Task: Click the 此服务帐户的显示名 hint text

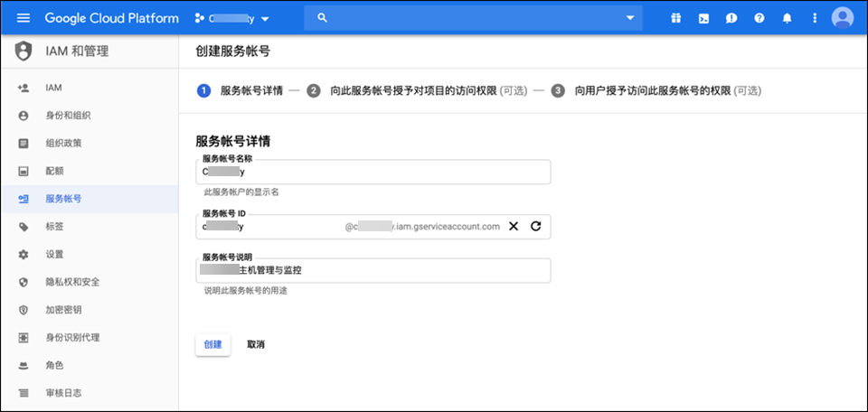Action: pyautogui.click(x=241, y=192)
